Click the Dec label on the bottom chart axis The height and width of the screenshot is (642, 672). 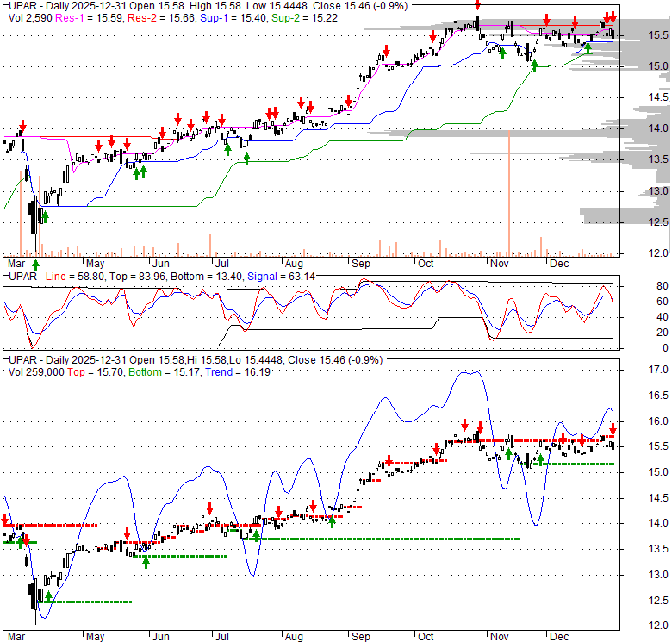coord(560,636)
